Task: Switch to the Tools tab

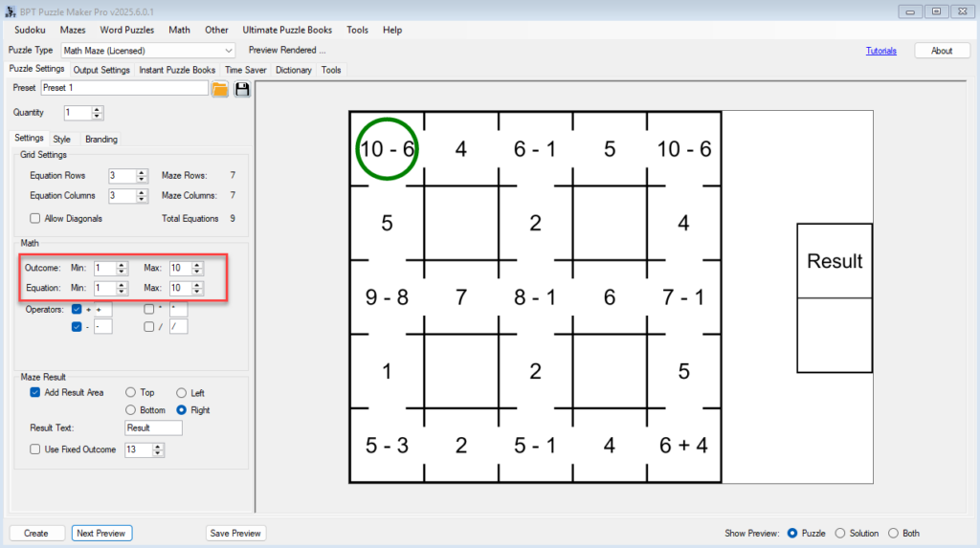Action: 331,70
